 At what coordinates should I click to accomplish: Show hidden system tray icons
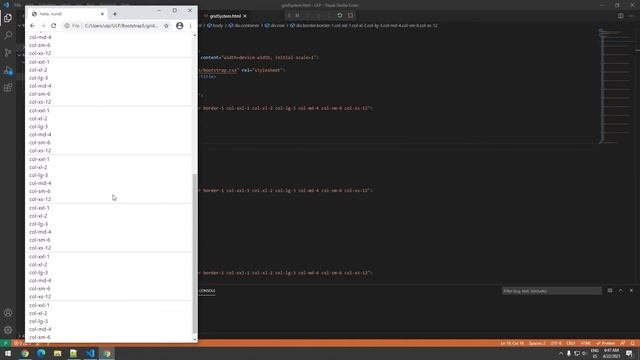[561, 353]
